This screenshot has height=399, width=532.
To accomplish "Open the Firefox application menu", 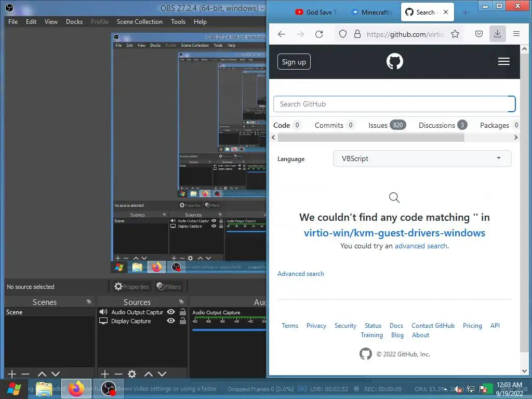I will pos(516,34).
